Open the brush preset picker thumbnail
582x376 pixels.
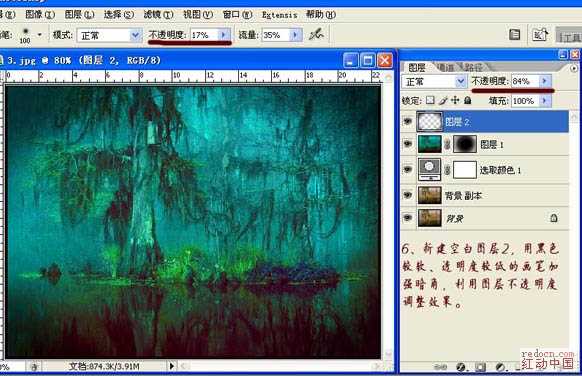(25, 35)
